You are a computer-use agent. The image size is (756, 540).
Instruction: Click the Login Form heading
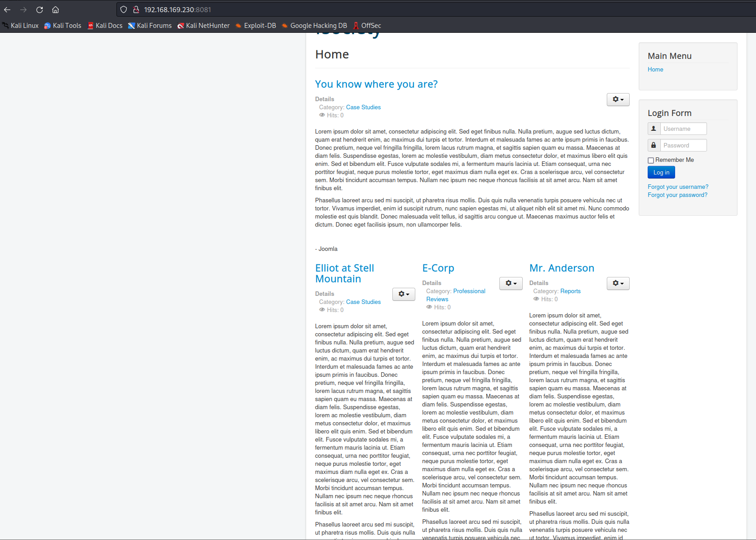point(670,113)
